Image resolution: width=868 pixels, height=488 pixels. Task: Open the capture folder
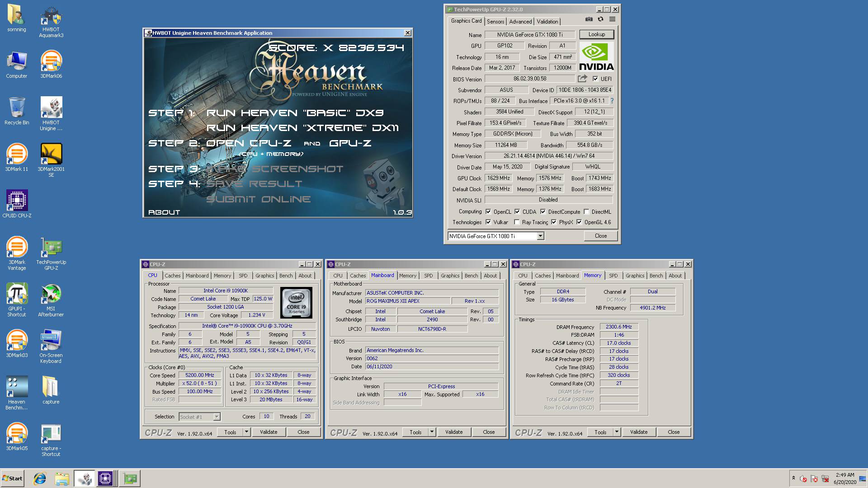pyautogui.click(x=51, y=390)
